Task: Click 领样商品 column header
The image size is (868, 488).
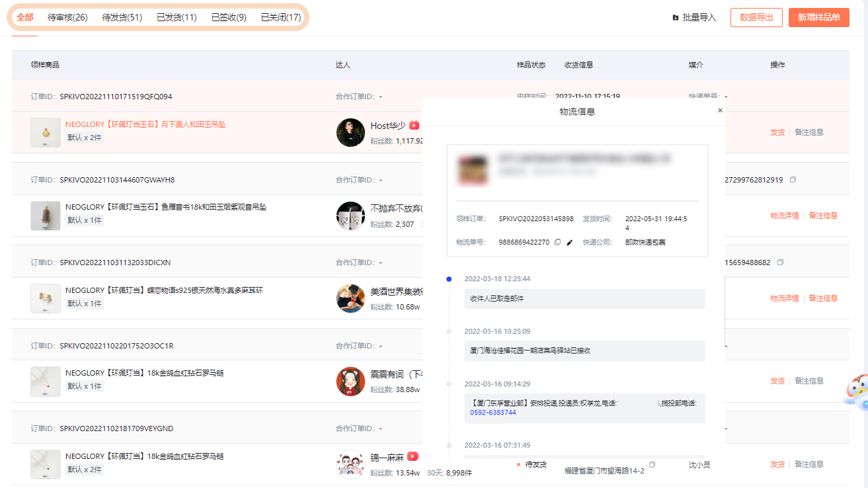Action: (45, 65)
